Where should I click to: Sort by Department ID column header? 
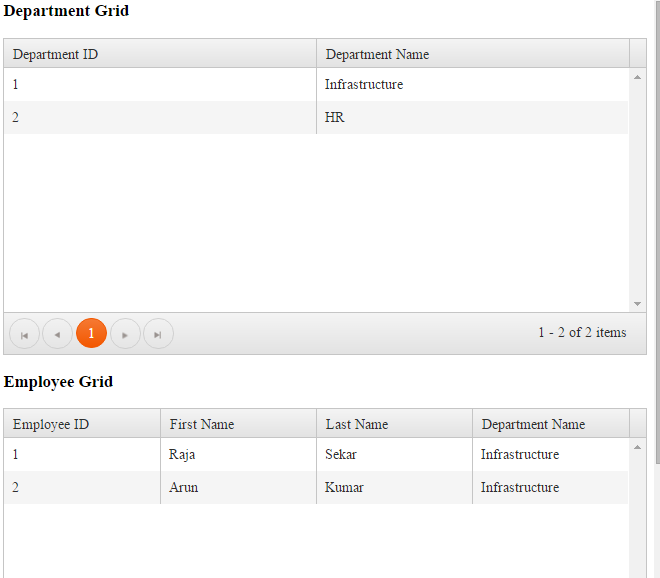[x=56, y=54]
